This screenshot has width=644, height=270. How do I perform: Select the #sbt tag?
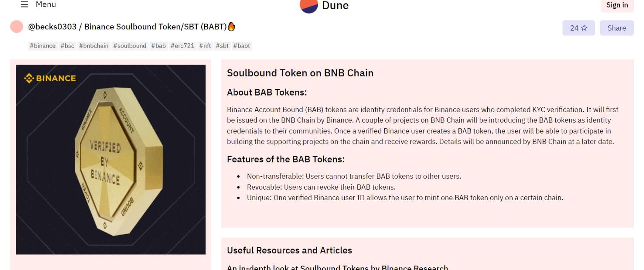click(x=222, y=46)
